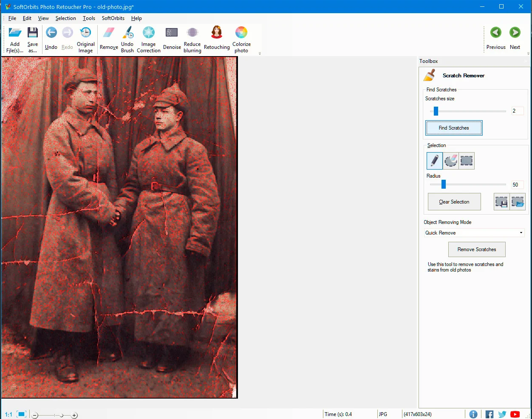Open the Object Removing Mode dropdown

point(521,232)
